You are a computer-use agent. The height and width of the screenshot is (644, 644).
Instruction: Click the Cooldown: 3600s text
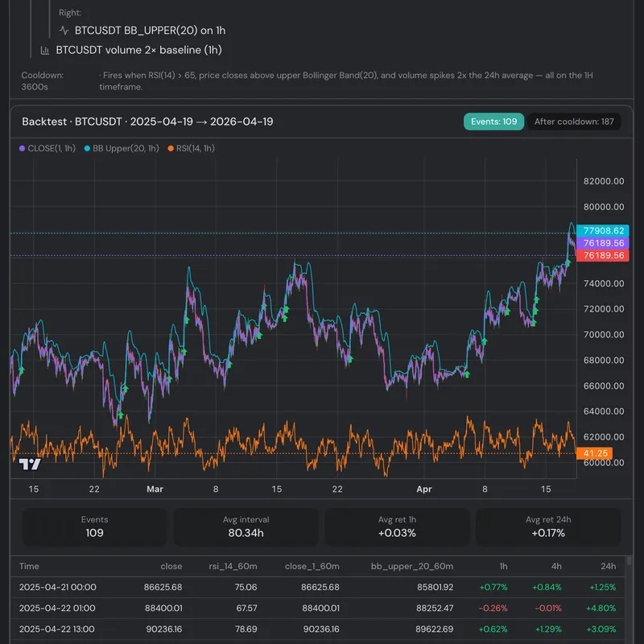(x=43, y=81)
